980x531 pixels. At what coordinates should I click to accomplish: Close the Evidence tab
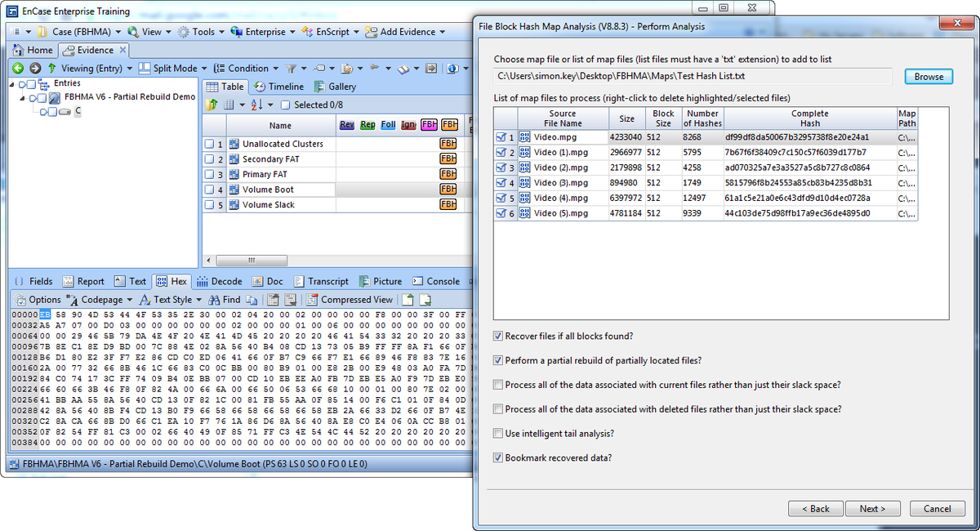pyautogui.click(x=121, y=50)
